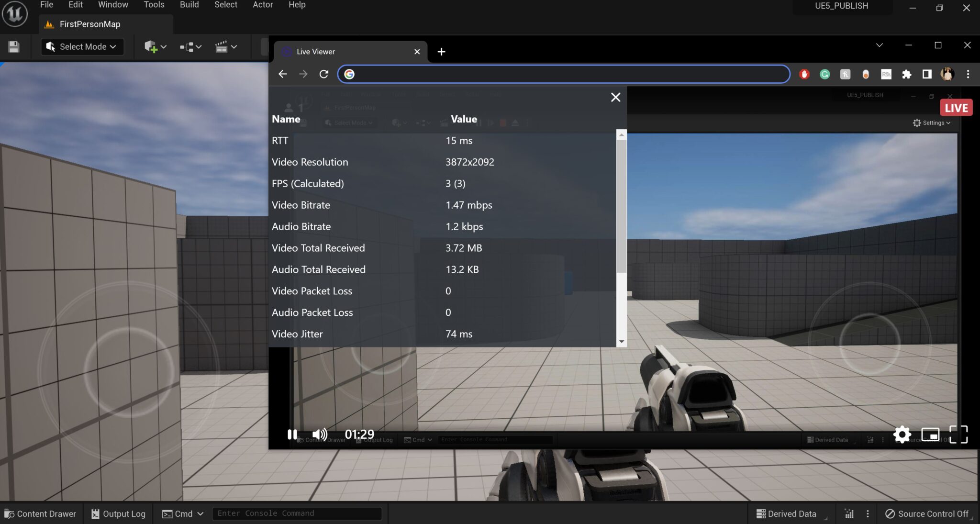This screenshot has width=980, height=524.
Task: Open the browser extensions puzzle icon
Action: pyautogui.click(x=906, y=74)
